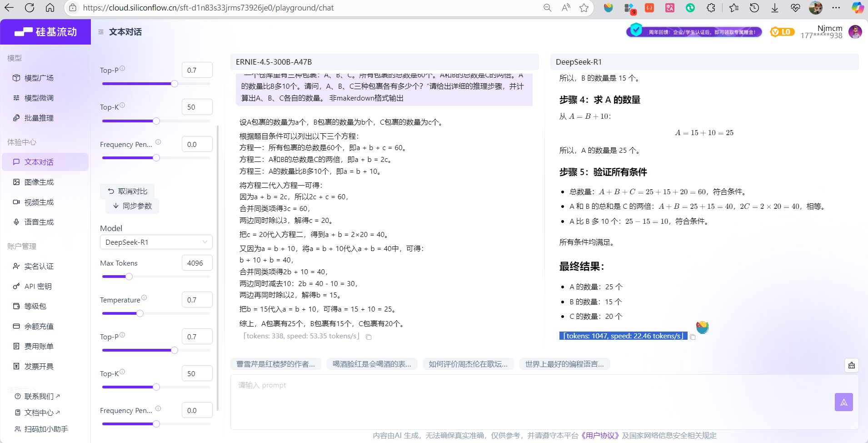
Task: Click the lower Top-P slider handle
Action: [x=175, y=350]
